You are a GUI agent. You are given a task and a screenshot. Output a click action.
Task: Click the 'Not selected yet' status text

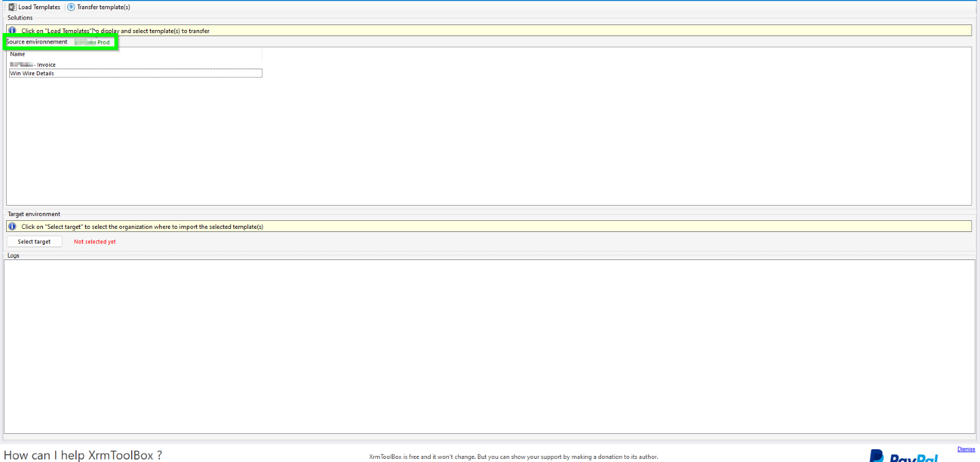click(95, 242)
